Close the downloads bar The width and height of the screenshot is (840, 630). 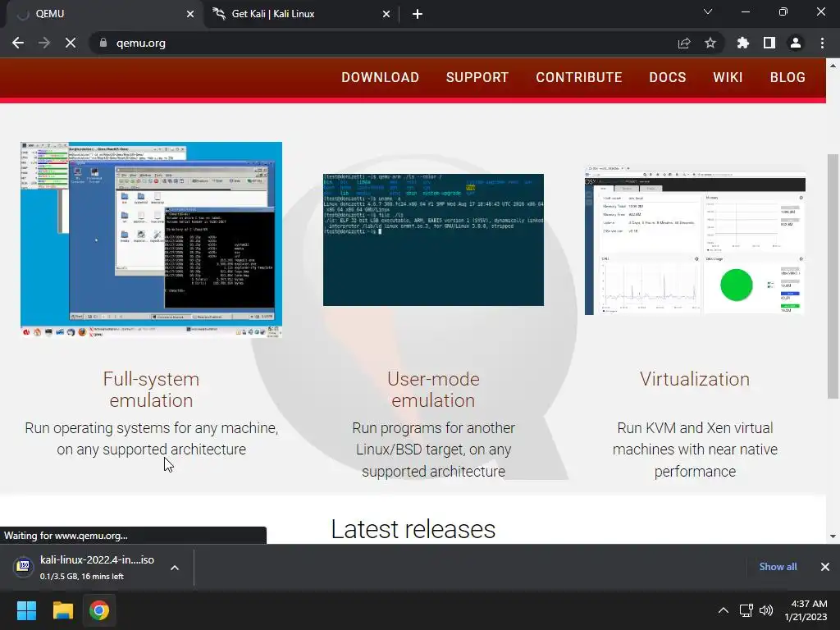[825, 567]
